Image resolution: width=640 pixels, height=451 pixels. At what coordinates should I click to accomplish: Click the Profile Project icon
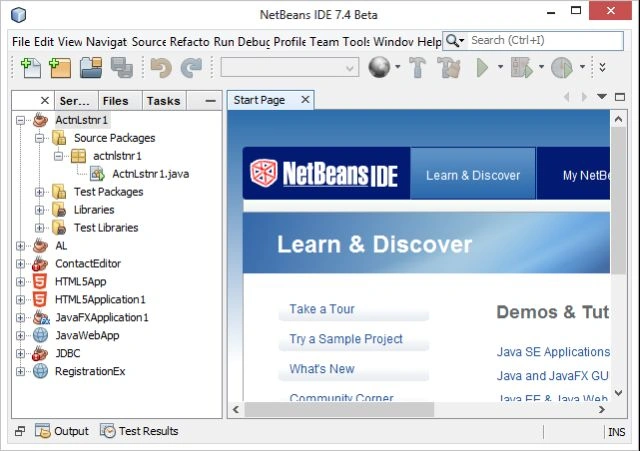(562, 68)
